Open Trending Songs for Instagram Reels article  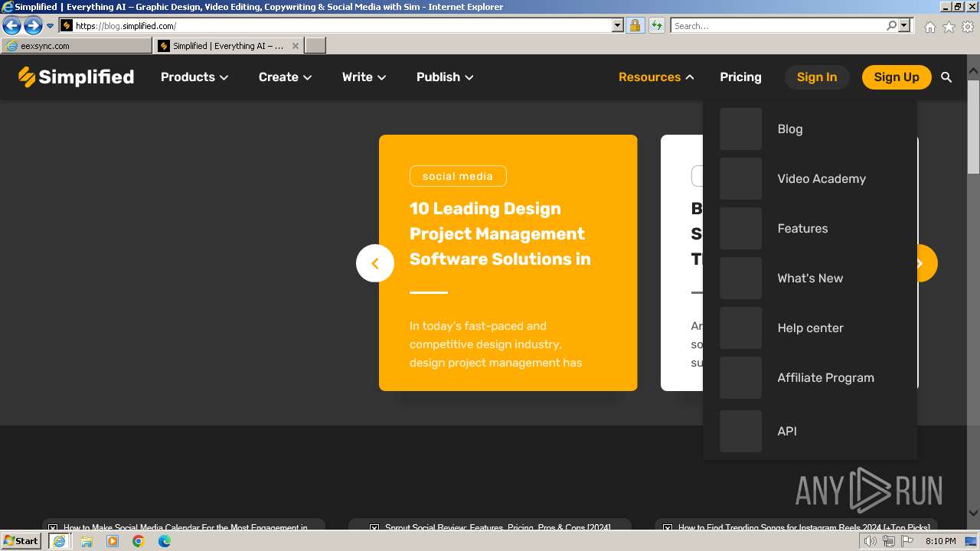click(x=804, y=527)
